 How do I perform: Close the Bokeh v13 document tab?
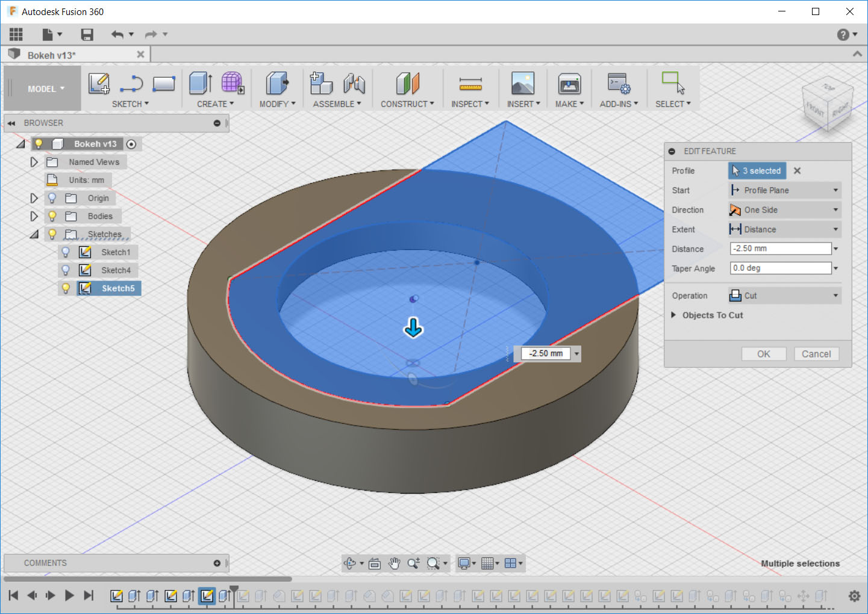(x=140, y=54)
